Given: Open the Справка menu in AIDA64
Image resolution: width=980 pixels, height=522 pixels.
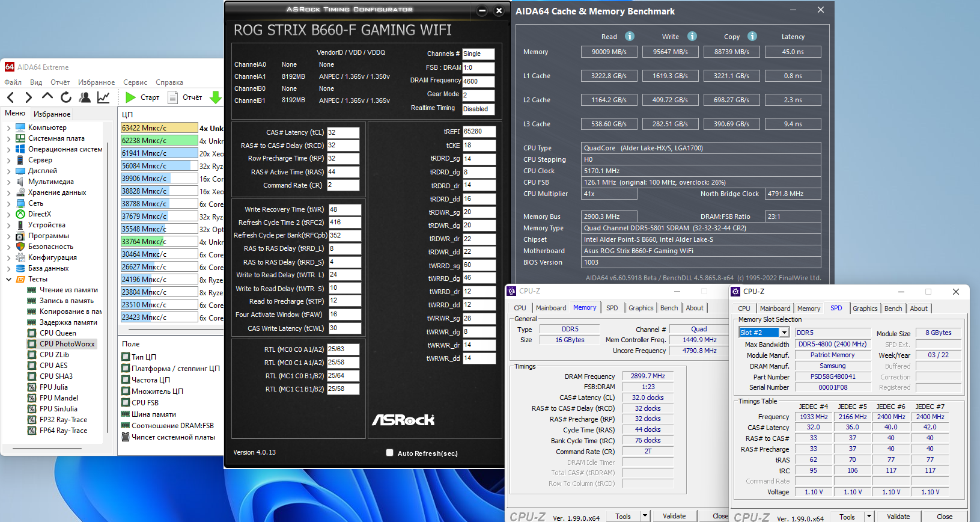Looking at the screenshot, I should [169, 82].
